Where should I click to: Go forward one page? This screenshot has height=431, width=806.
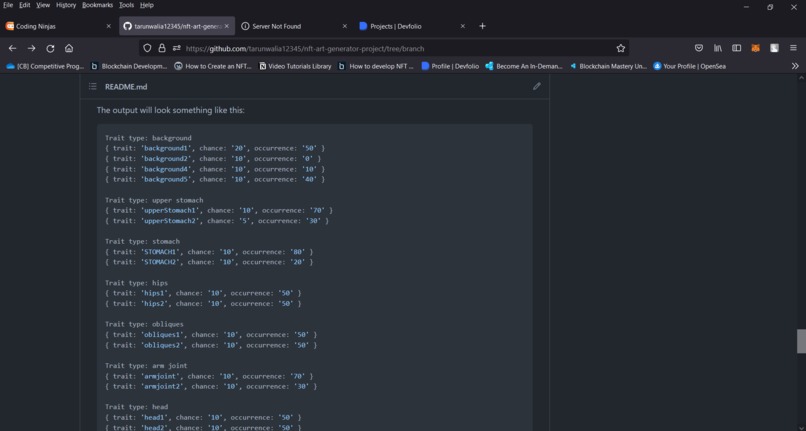coord(31,48)
